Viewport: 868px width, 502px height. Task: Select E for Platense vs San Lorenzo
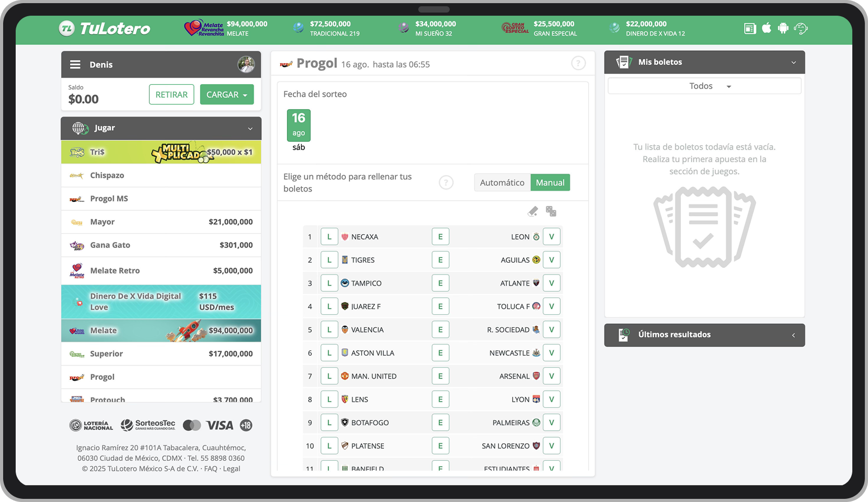point(440,446)
